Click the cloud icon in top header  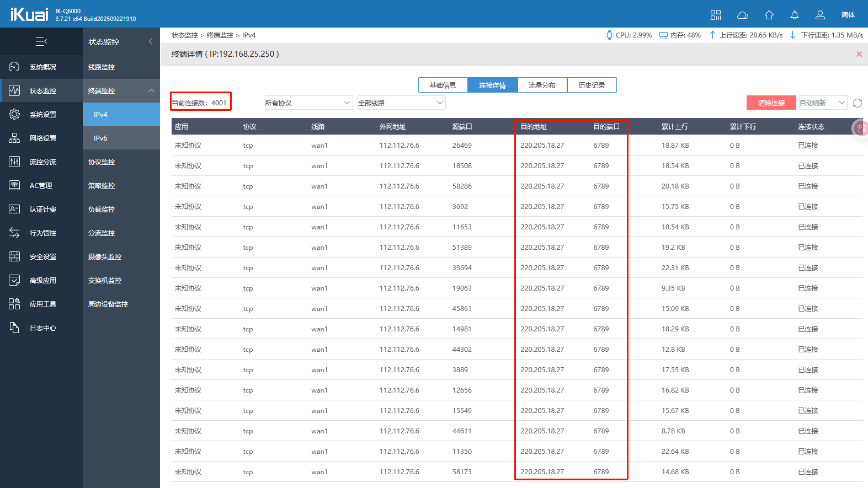point(742,15)
